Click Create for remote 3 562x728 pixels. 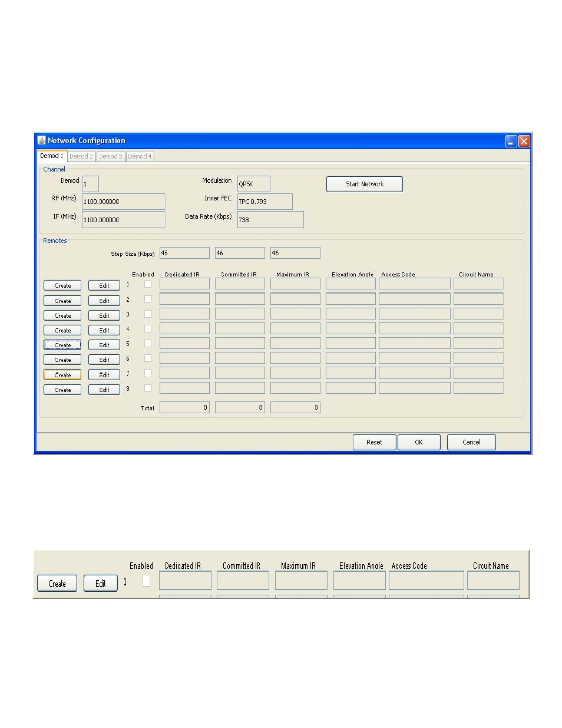click(62, 315)
